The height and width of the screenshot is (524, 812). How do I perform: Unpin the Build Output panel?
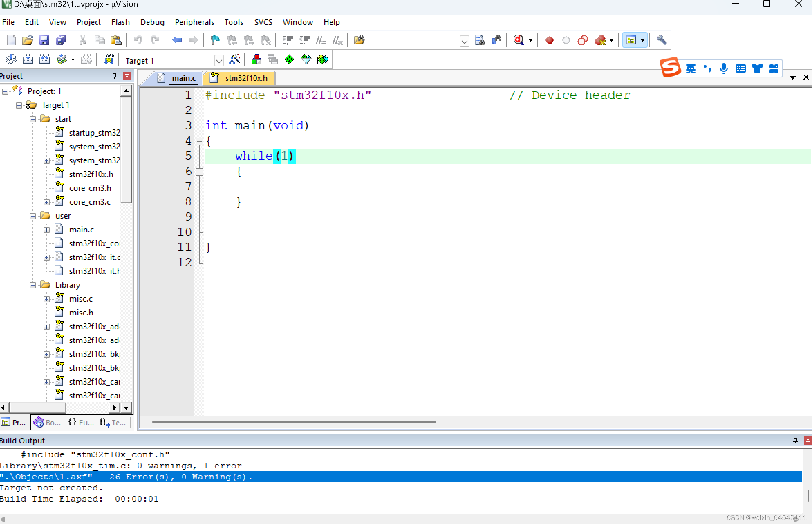pos(795,440)
